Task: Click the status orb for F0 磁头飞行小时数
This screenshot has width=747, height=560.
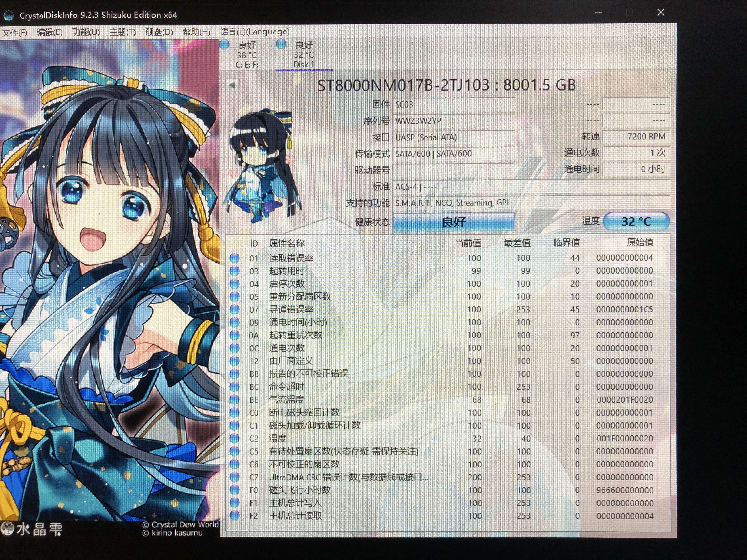Action: (x=234, y=490)
